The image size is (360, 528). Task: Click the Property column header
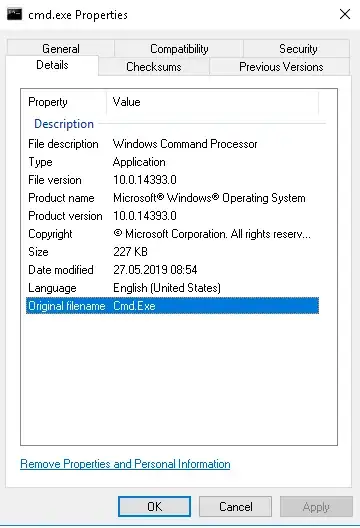64,102
